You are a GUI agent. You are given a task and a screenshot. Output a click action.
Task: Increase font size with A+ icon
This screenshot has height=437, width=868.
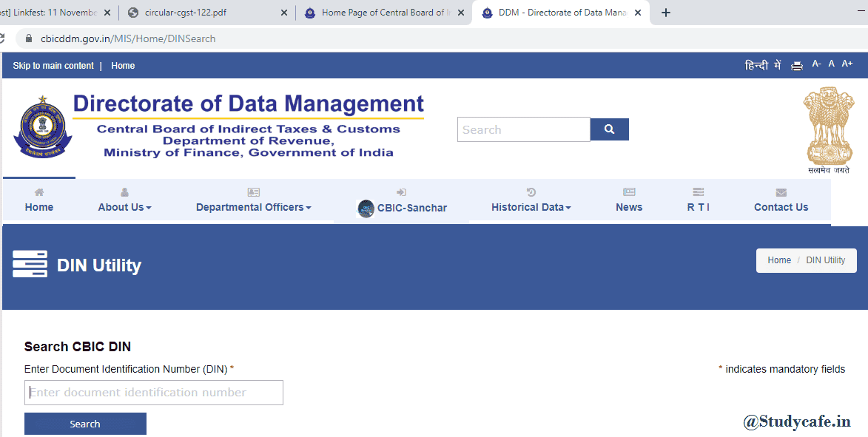[x=847, y=64]
